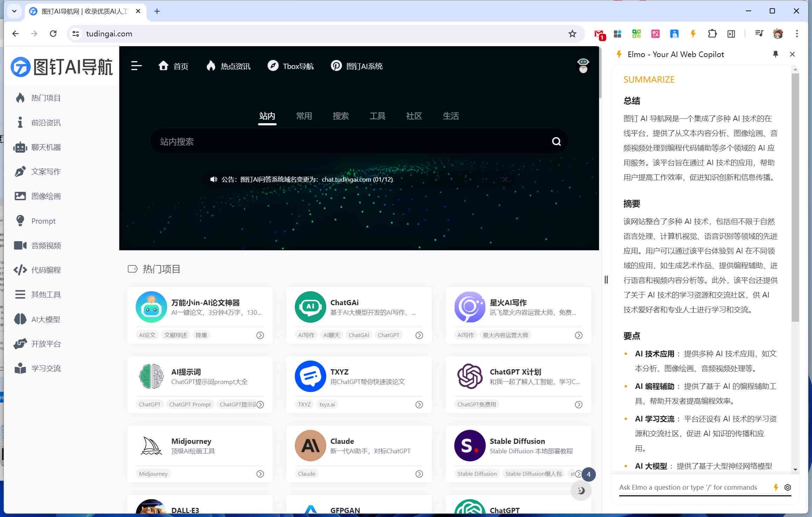This screenshot has width=812, height=517.
Task: Pin the Elmo panel using the pin icon
Action: click(776, 55)
